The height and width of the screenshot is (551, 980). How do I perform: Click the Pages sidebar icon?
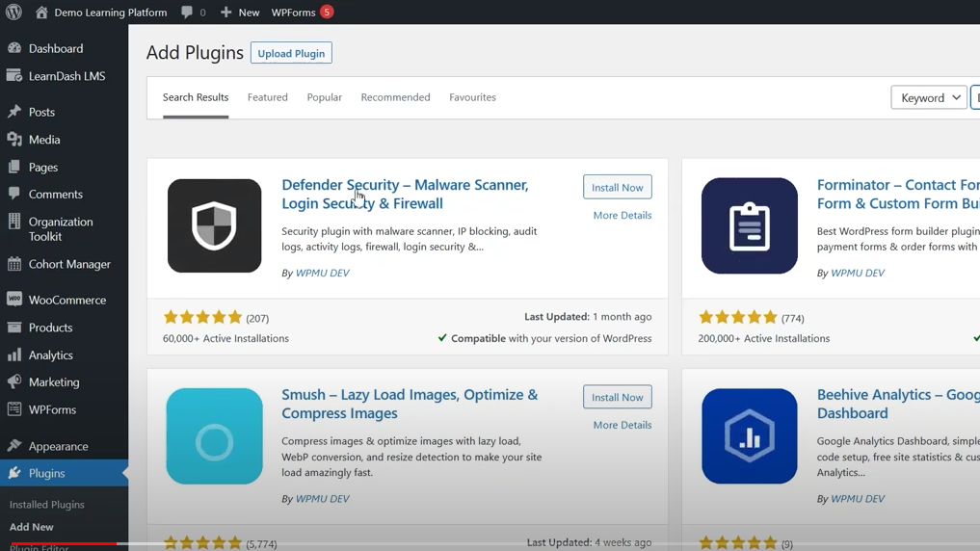(x=14, y=167)
